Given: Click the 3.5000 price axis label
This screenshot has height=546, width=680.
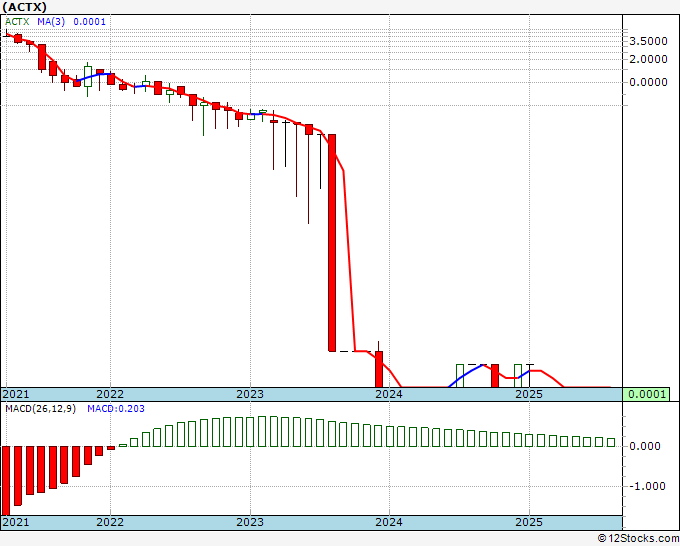Looking at the screenshot, I should pos(648,41).
